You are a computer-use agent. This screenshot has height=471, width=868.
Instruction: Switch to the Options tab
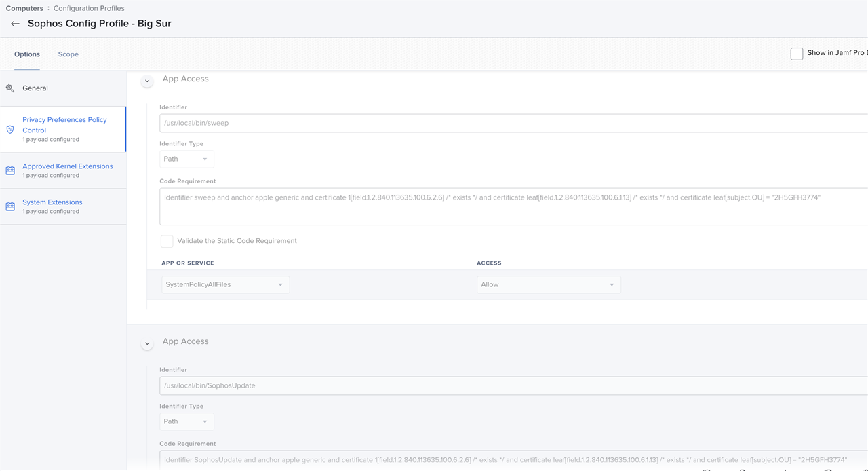coord(27,54)
